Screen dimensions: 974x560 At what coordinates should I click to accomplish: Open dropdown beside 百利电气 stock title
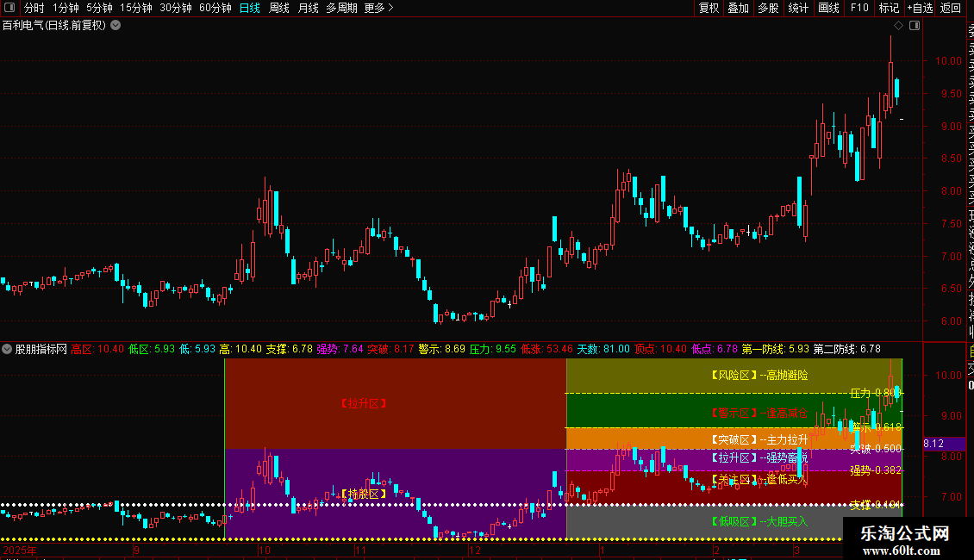[x=116, y=26]
